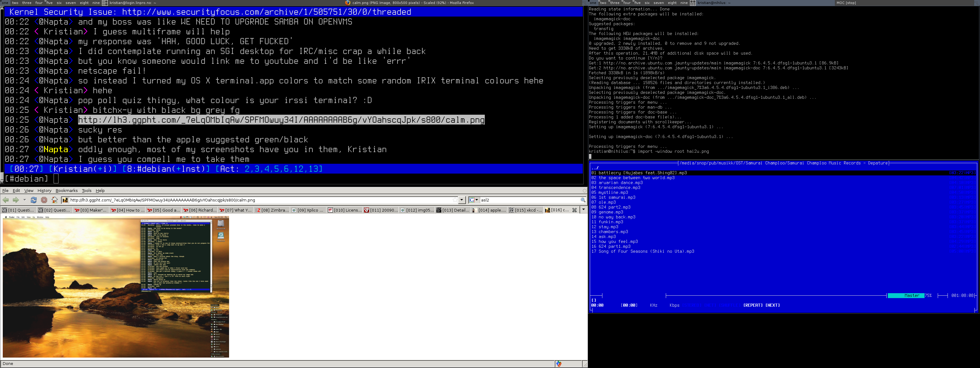Click the site favicon in the URL bar

tap(65, 200)
